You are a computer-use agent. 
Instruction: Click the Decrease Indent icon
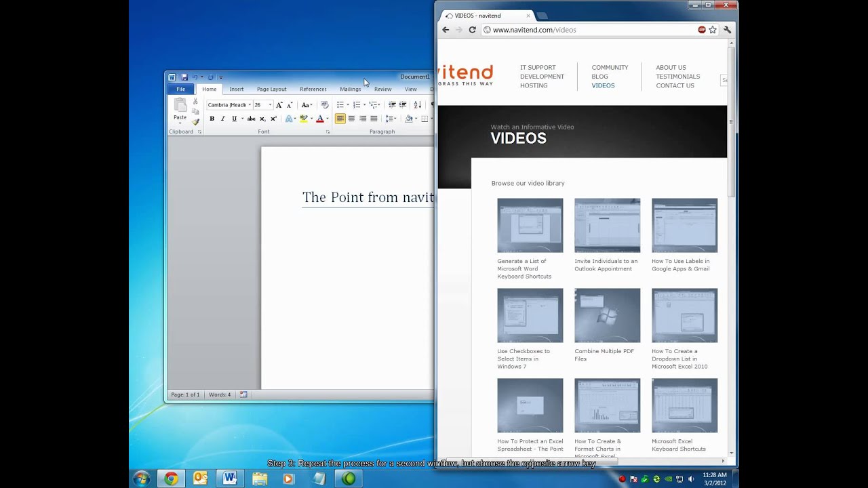point(392,105)
